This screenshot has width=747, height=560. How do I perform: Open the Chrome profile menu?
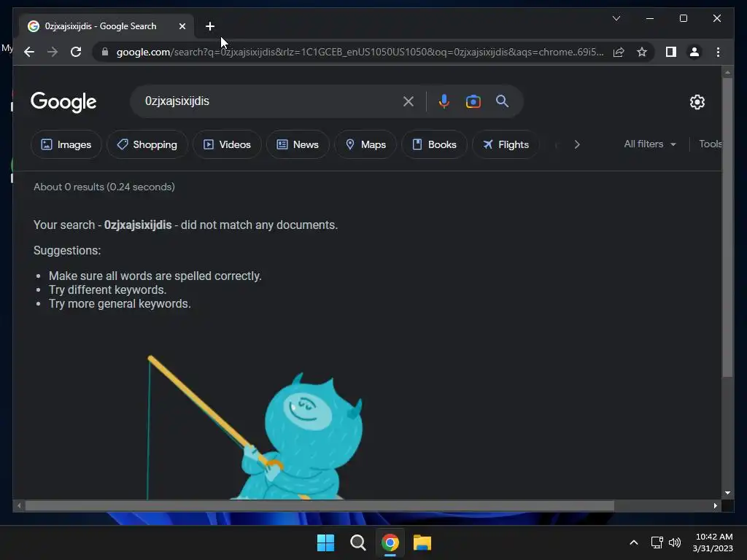[694, 52]
